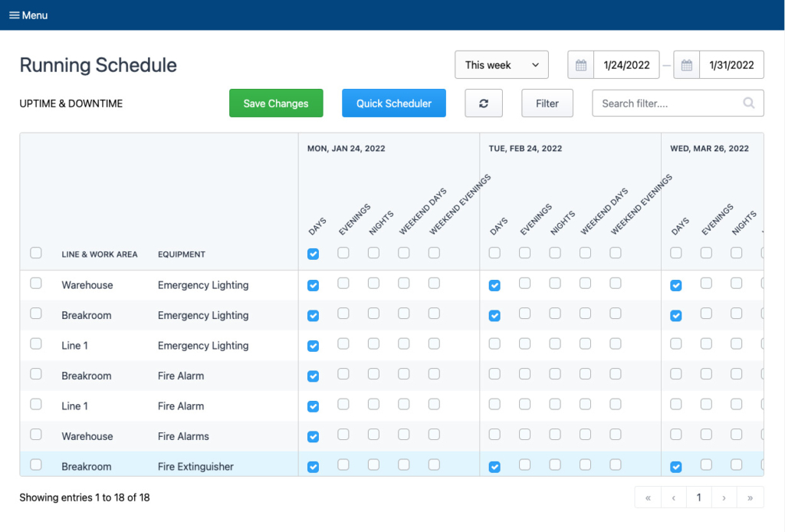
Task: Click the search magnifier icon
Action: (x=748, y=103)
